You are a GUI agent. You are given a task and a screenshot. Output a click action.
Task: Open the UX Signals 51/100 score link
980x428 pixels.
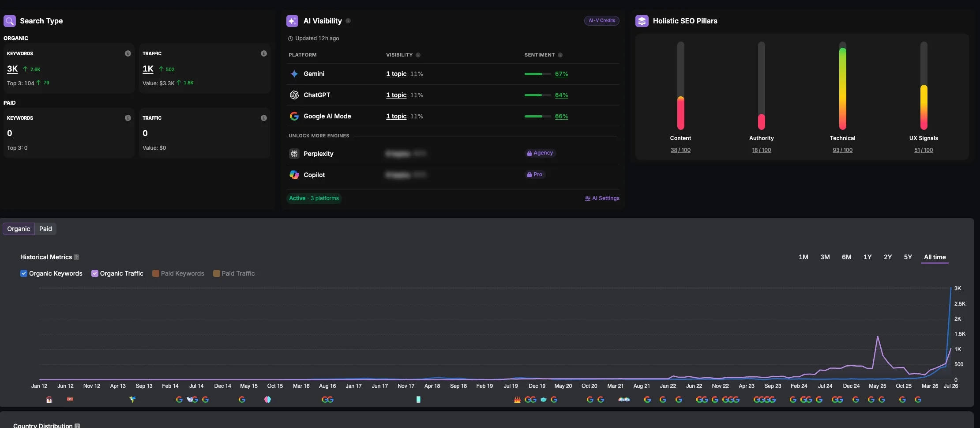pos(924,150)
